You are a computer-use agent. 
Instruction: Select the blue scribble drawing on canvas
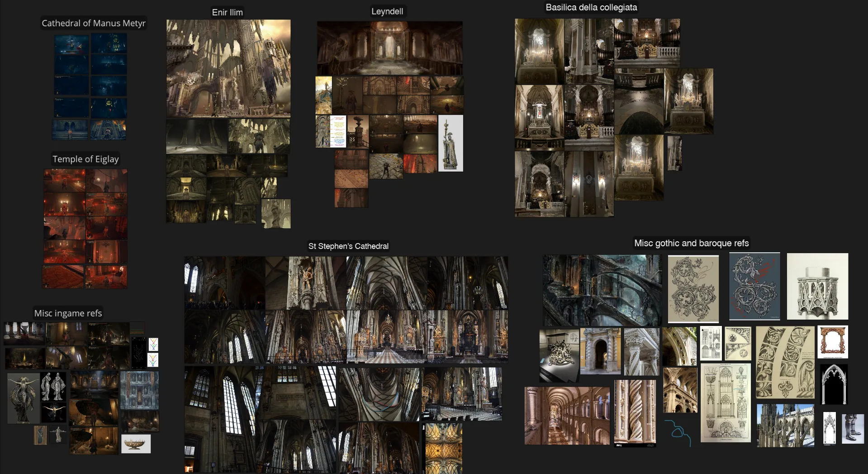678,432
